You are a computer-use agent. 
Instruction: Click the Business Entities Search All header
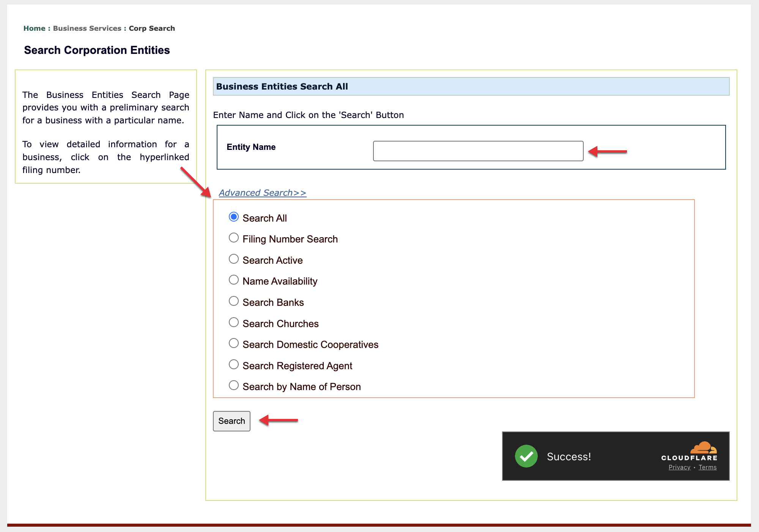pos(282,87)
